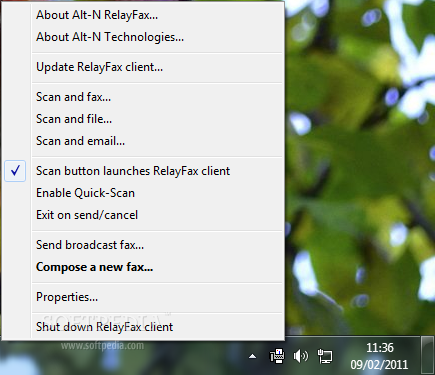The image size is (435, 375).
Task: Open the volume speaker tray icon
Action: [301, 356]
